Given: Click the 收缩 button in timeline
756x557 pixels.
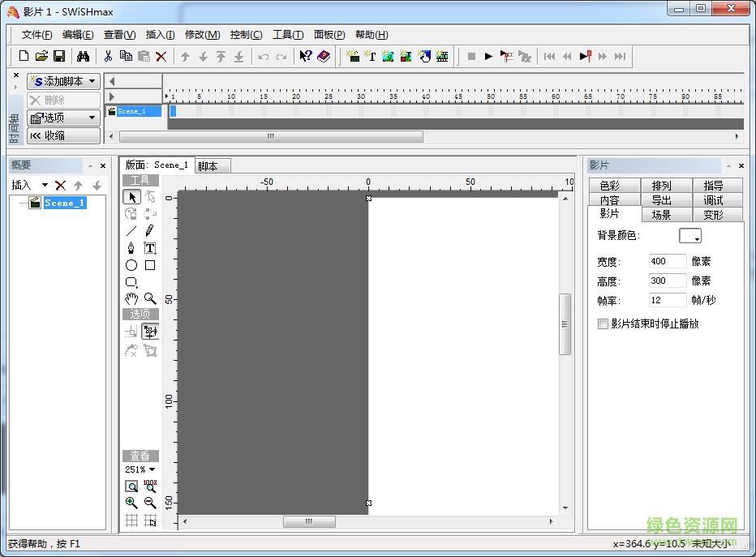Looking at the screenshot, I should tap(63, 135).
